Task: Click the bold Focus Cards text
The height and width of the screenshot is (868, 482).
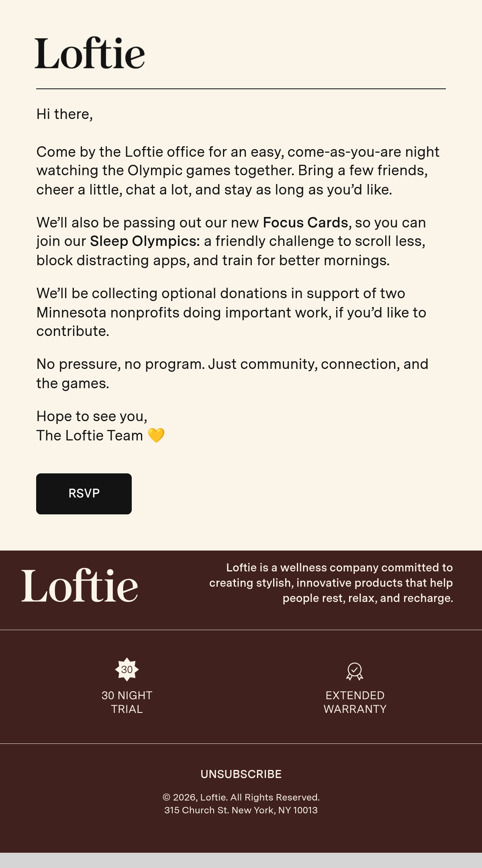Action: coord(305,222)
